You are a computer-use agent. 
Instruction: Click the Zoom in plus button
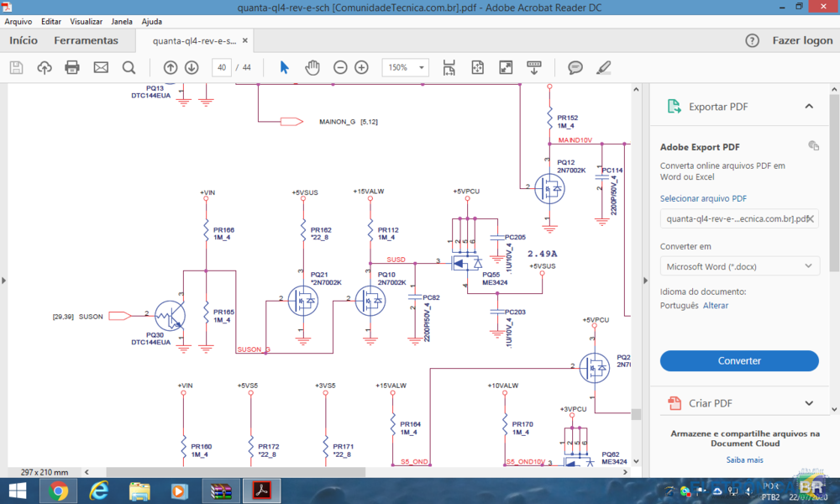tap(361, 67)
